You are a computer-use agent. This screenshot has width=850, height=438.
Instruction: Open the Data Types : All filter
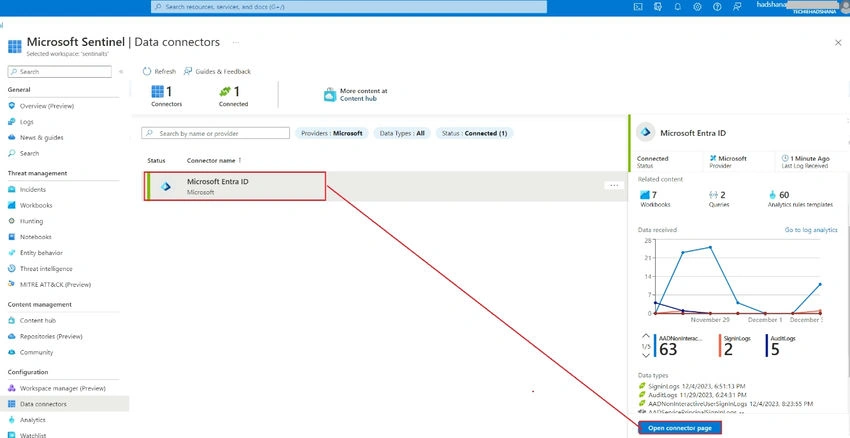(402, 133)
